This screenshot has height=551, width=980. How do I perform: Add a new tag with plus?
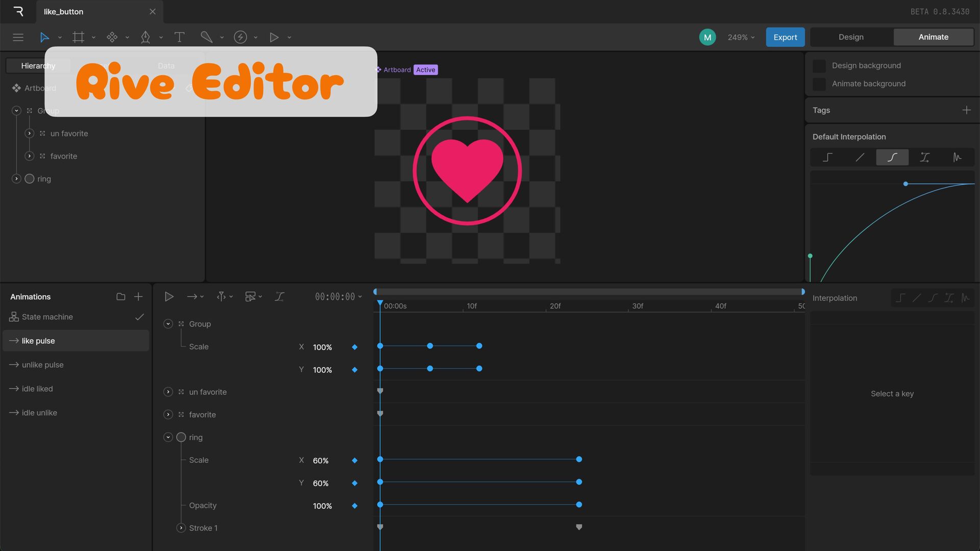click(x=966, y=110)
